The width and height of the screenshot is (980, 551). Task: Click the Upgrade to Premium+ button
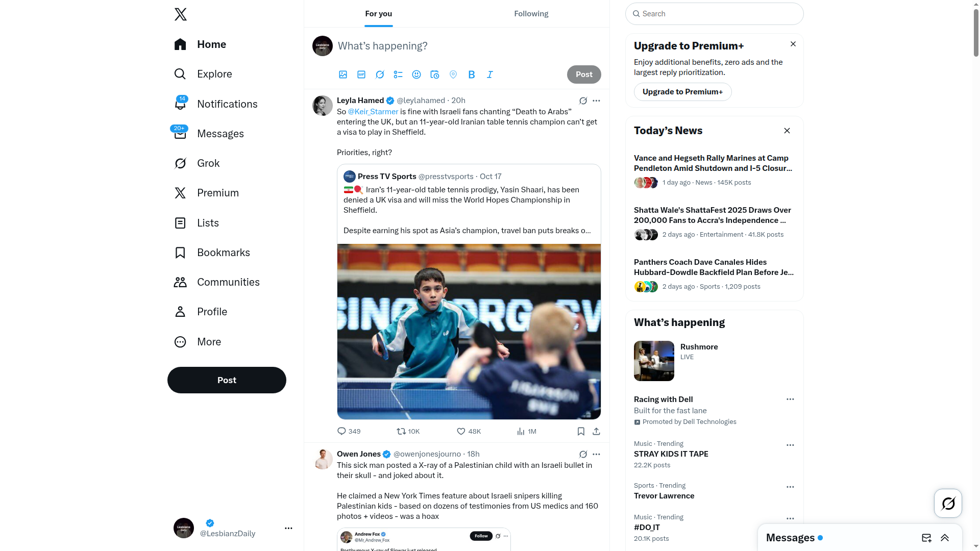682,92
